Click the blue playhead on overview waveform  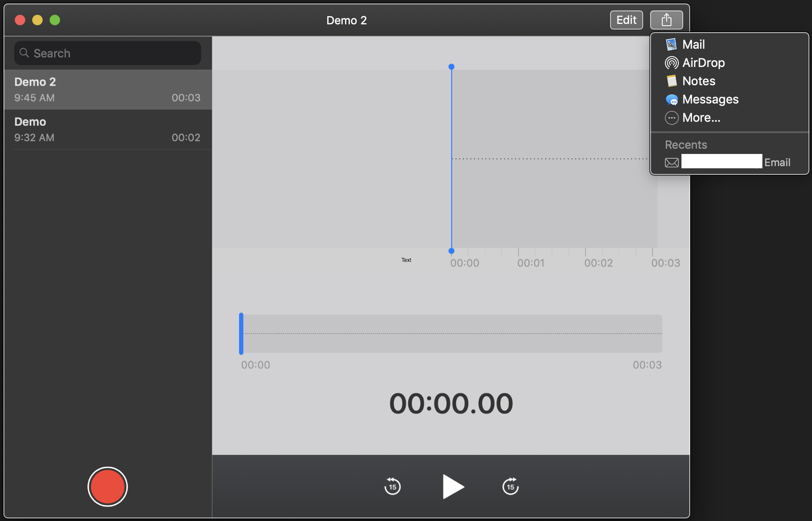coord(241,334)
